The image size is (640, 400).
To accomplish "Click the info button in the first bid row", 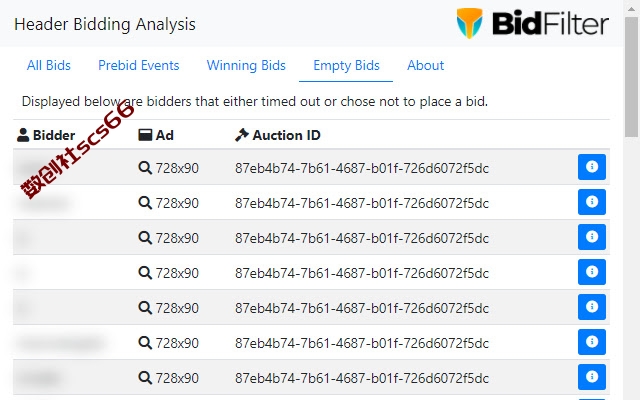I will coord(591,167).
